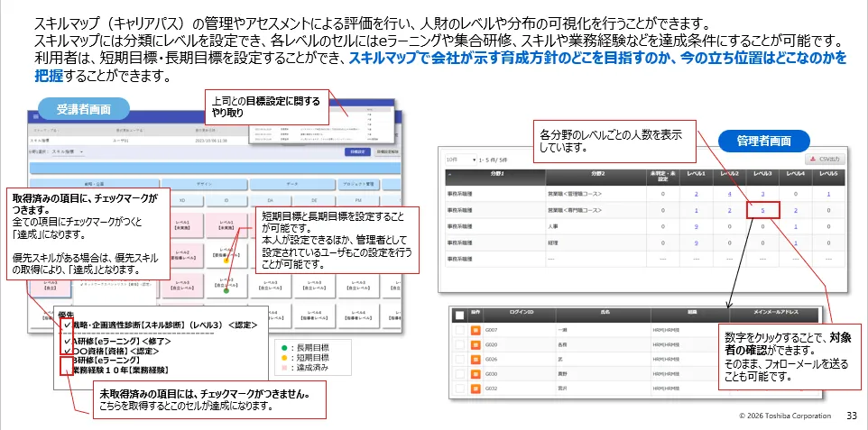Select the プロジェクト管理 category header

coord(359,182)
